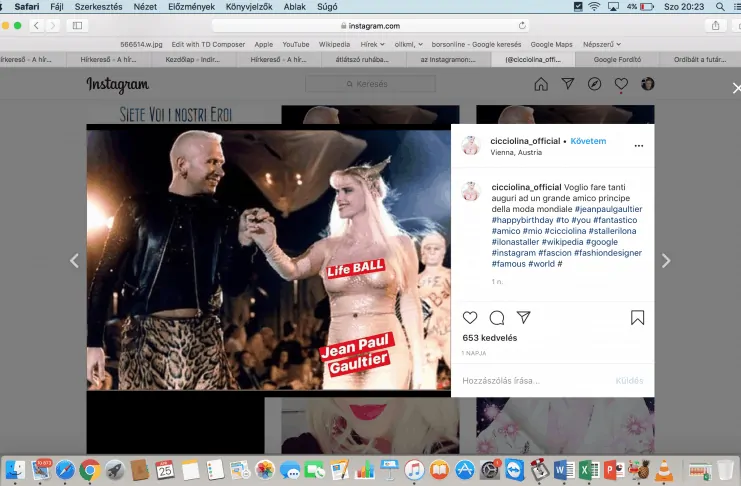Click the Instagram home icon
Screen dimensions: 741x486
(541, 84)
